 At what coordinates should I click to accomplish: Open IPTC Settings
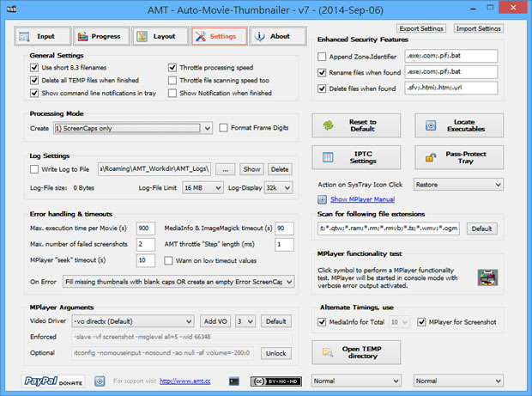(356, 157)
